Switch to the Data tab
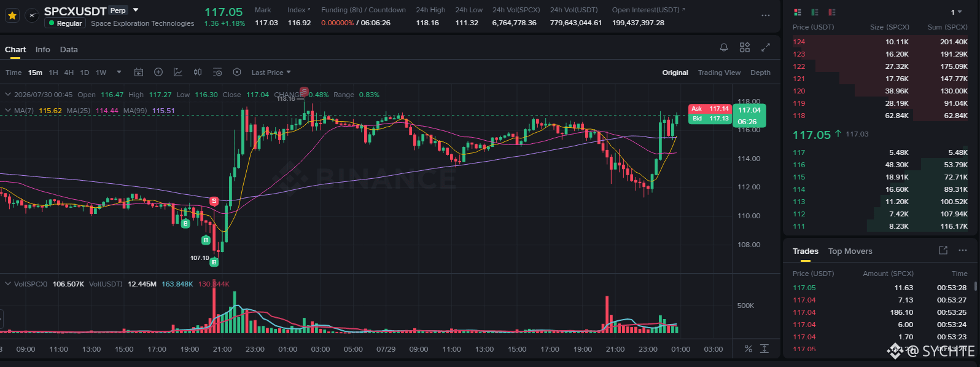 tap(69, 49)
